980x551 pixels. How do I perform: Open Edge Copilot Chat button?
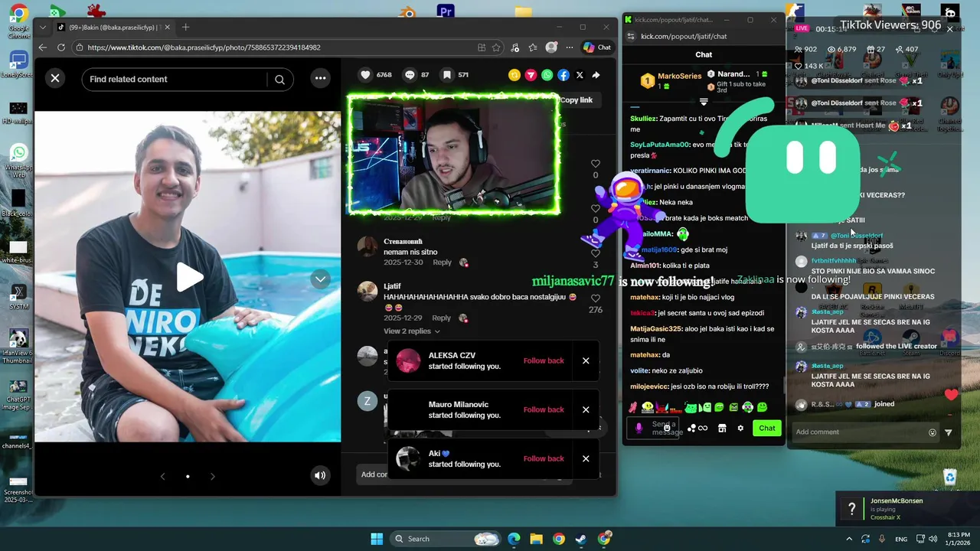coord(597,47)
